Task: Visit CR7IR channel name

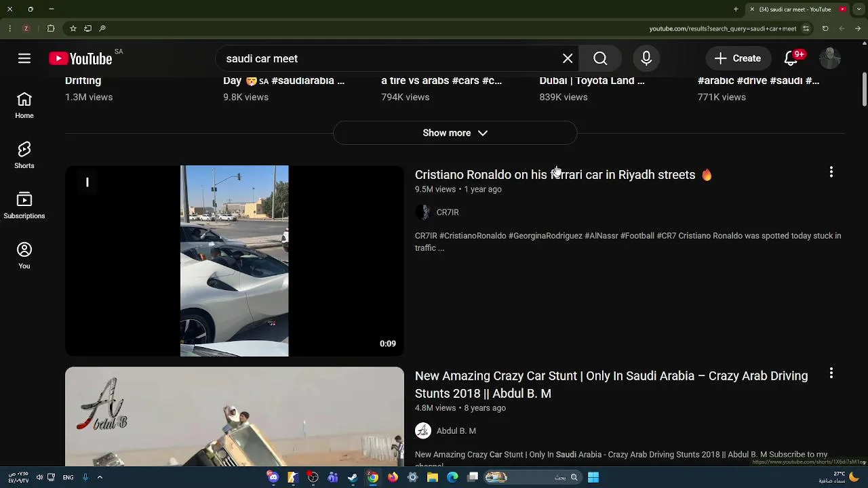Action: (x=448, y=212)
